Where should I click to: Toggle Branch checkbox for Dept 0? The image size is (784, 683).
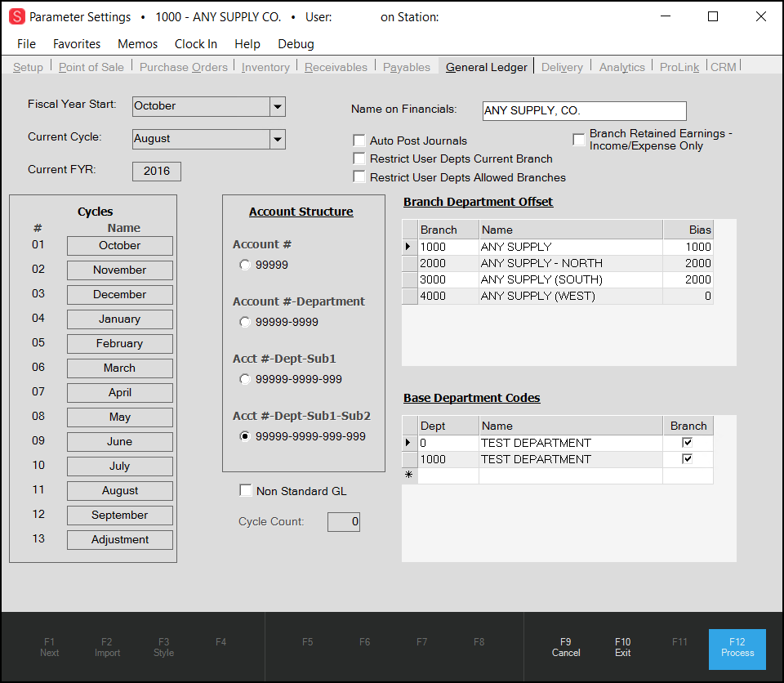(x=687, y=442)
